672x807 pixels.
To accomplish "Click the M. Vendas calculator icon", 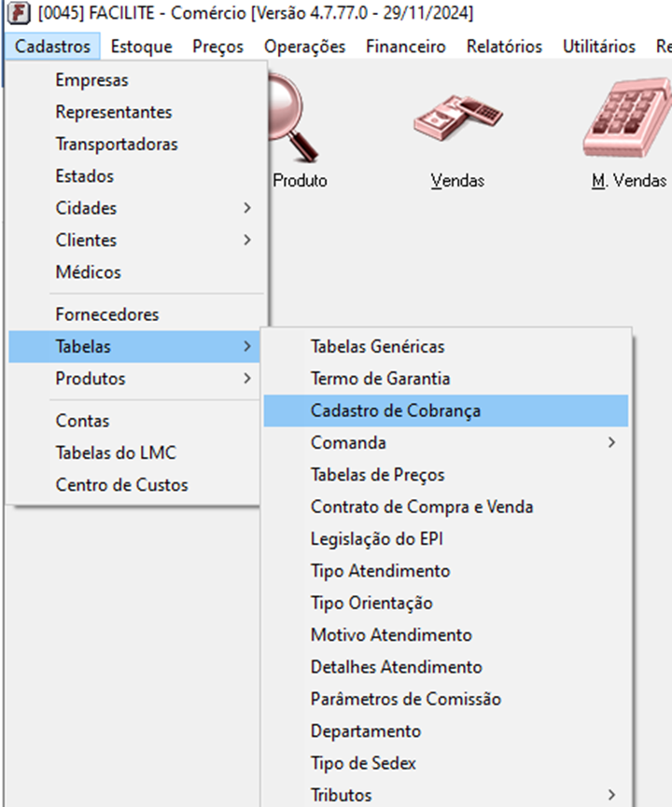I will pyautogui.click(x=628, y=121).
